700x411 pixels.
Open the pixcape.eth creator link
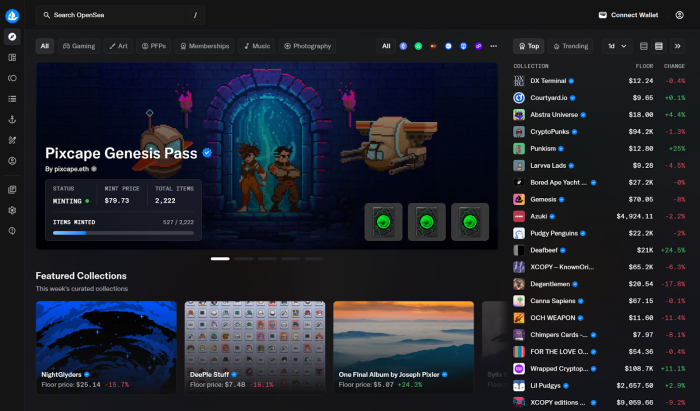point(72,169)
